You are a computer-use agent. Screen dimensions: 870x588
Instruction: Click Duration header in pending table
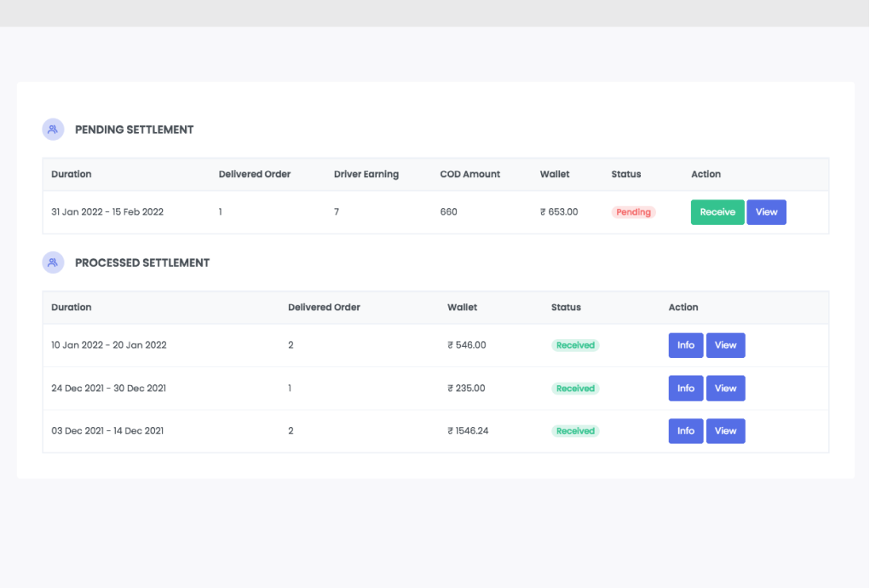pyautogui.click(x=71, y=174)
